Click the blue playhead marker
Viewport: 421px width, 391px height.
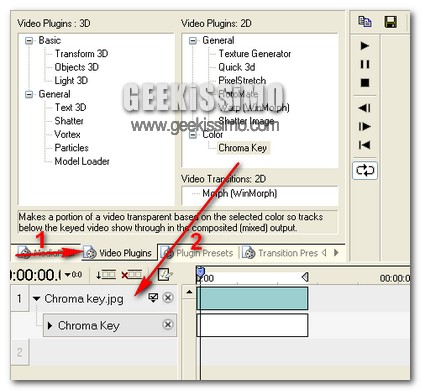point(200,272)
